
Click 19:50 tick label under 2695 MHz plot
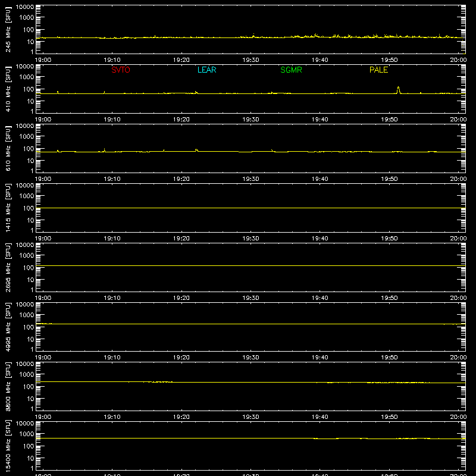pyautogui.click(x=389, y=298)
